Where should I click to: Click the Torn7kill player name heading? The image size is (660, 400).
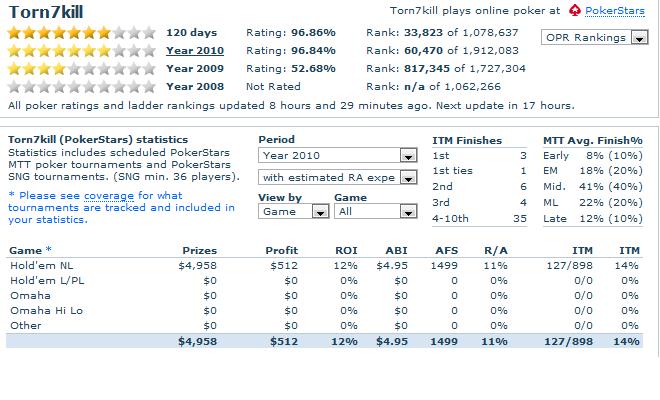coord(46,13)
